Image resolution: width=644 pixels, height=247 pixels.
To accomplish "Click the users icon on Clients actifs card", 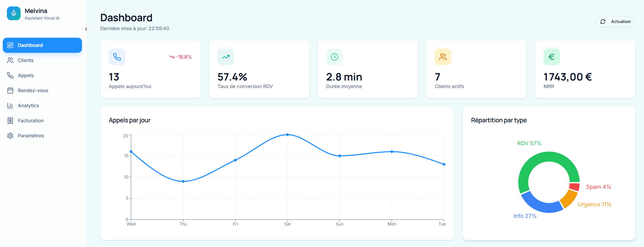I will point(443,57).
